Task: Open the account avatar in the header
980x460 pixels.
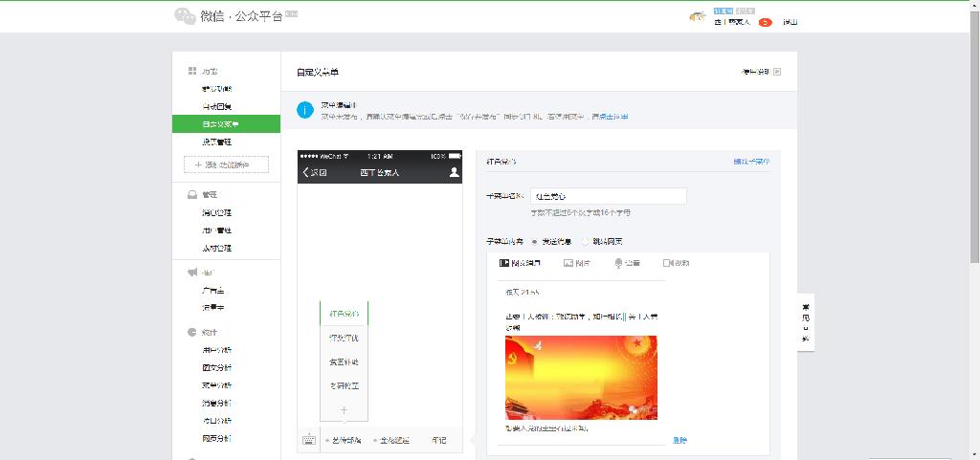Action: click(698, 18)
